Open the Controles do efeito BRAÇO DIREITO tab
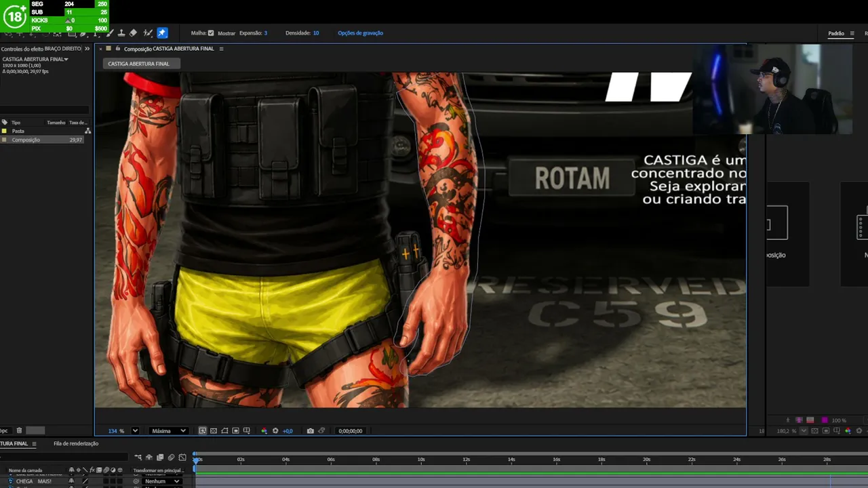 tap(41, 49)
